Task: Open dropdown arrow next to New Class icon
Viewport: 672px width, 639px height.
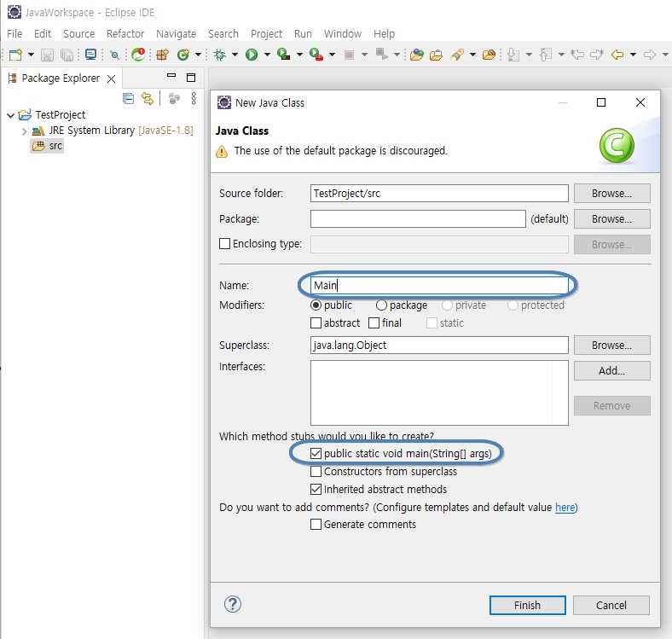Action: coord(198,55)
